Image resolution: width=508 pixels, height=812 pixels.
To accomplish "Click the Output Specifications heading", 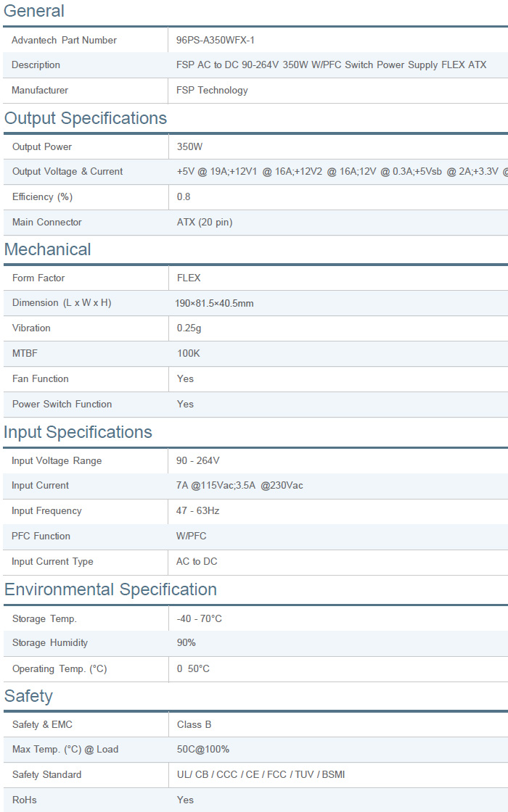I will coord(86,118).
